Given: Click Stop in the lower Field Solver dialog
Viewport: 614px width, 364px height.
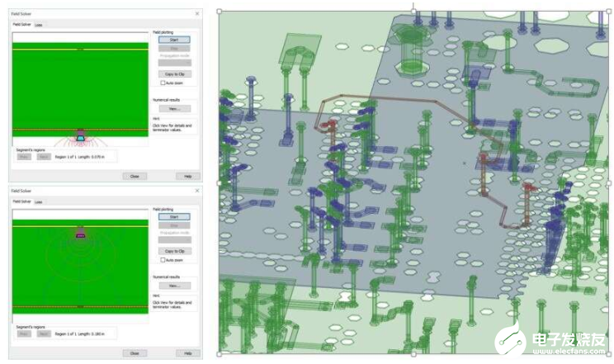Looking at the screenshot, I should [x=174, y=225].
